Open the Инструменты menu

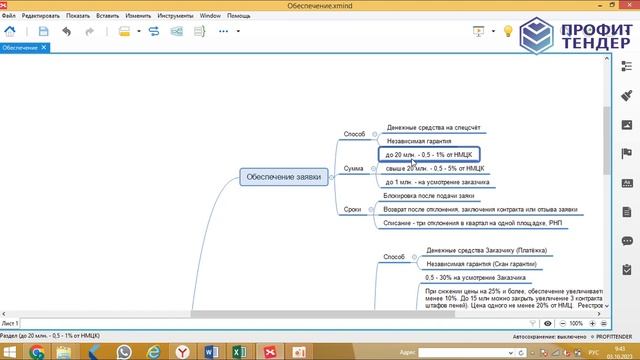coord(175,16)
